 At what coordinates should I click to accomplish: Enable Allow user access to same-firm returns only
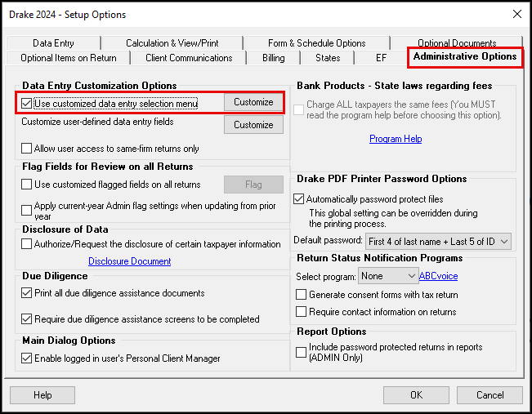pos(26,148)
